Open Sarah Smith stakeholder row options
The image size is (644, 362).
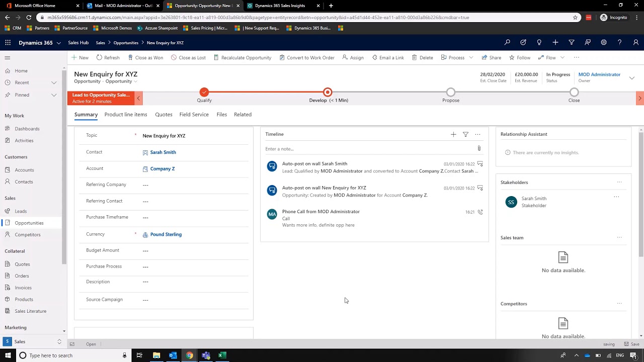(x=616, y=197)
